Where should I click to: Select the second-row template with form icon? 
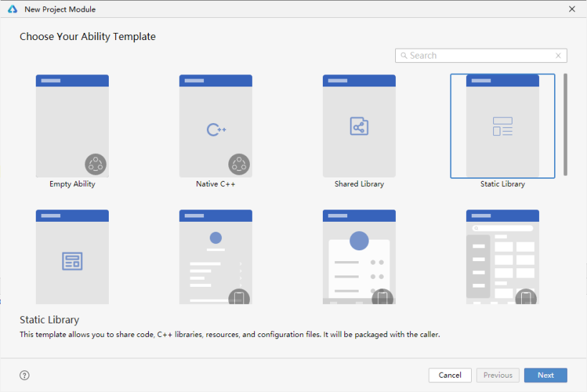tap(72, 257)
